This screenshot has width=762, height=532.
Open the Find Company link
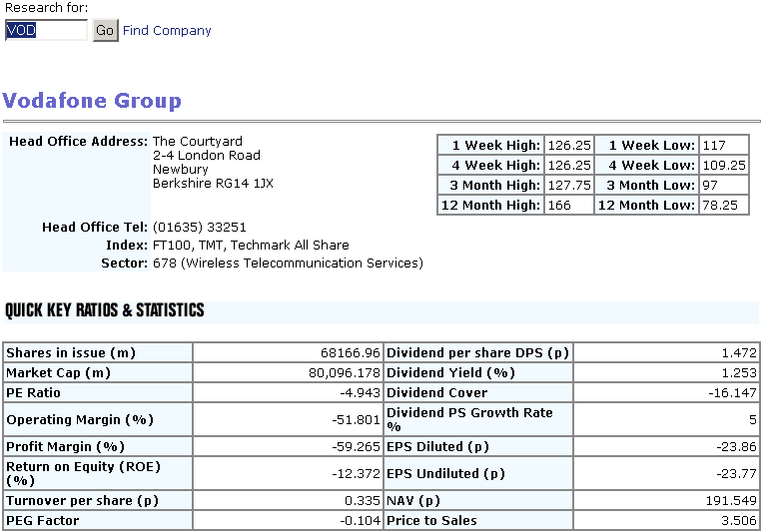click(167, 31)
